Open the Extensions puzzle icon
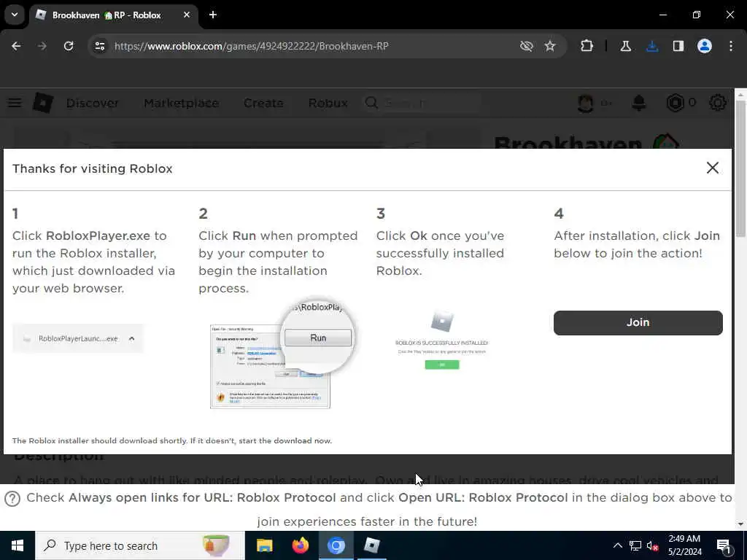This screenshot has width=747, height=560. [x=587, y=46]
